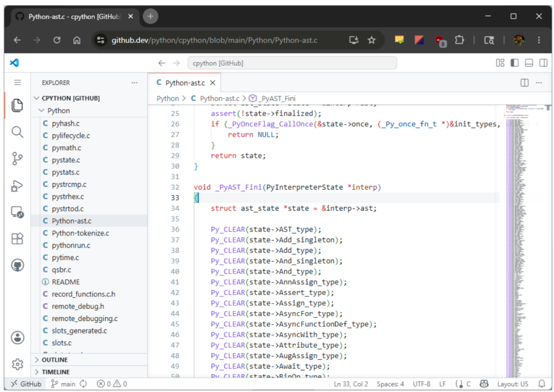Image resolution: width=554 pixels, height=392 pixels.
Task: Open Copilot status icon
Action: (x=484, y=384)
